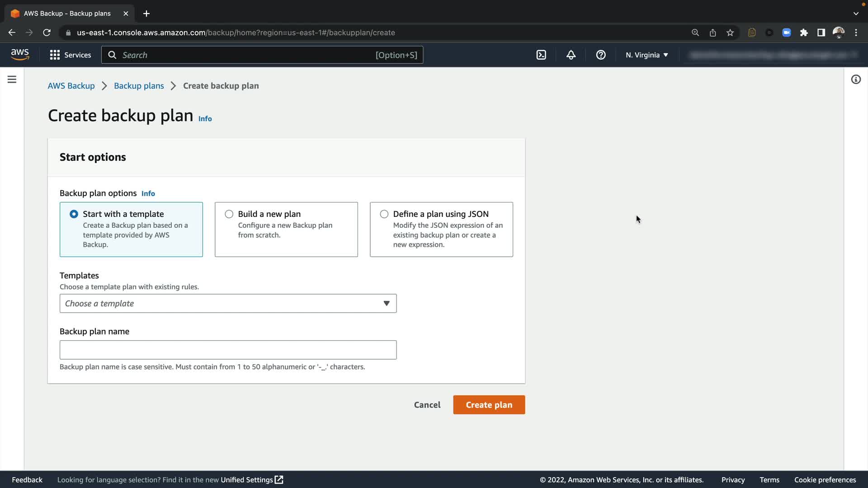Open the info panel icon at right
The width and height of the screenshot is (868, 488).
tap(856, 80)
